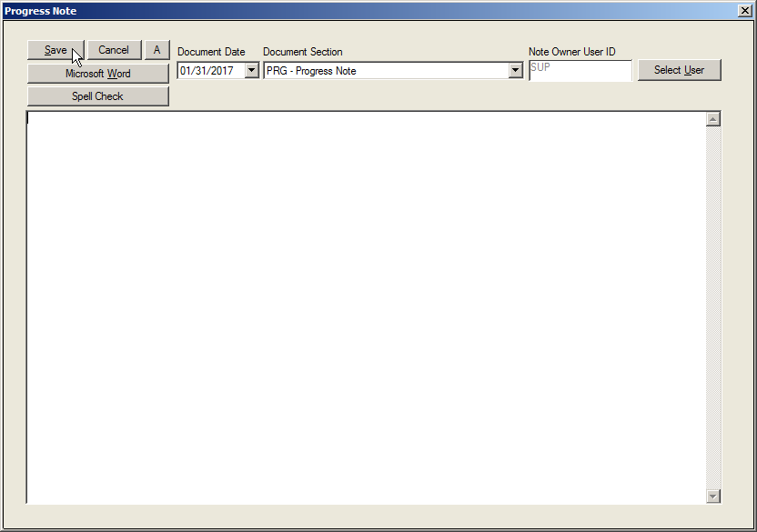Expand the Document Section dropdown arrow
Screen dimensions: 757x532
516,71
